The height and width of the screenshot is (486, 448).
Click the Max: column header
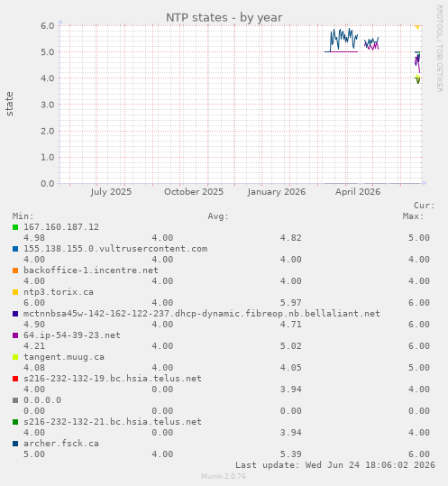(x=414, y=216)
